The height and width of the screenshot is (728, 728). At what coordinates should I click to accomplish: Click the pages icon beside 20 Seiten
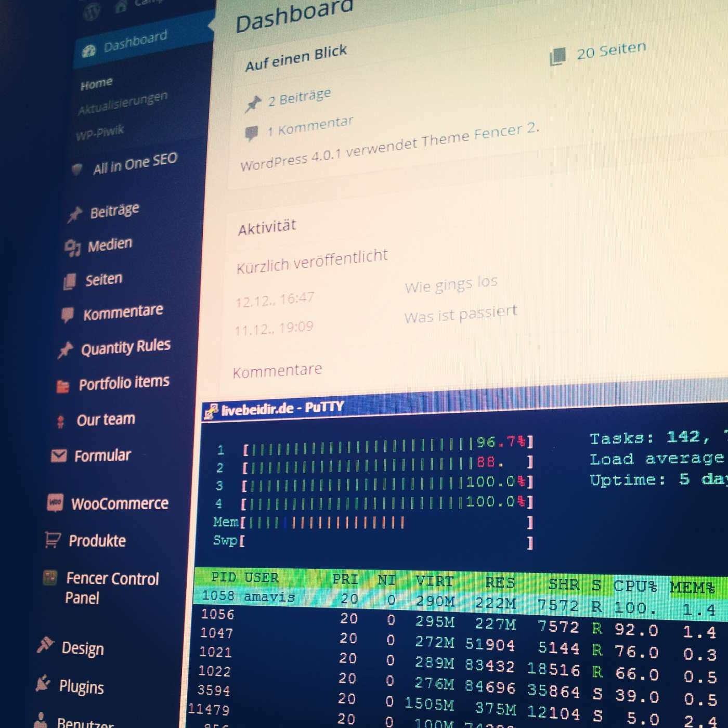pyautogui.click(x=557, y=56)
